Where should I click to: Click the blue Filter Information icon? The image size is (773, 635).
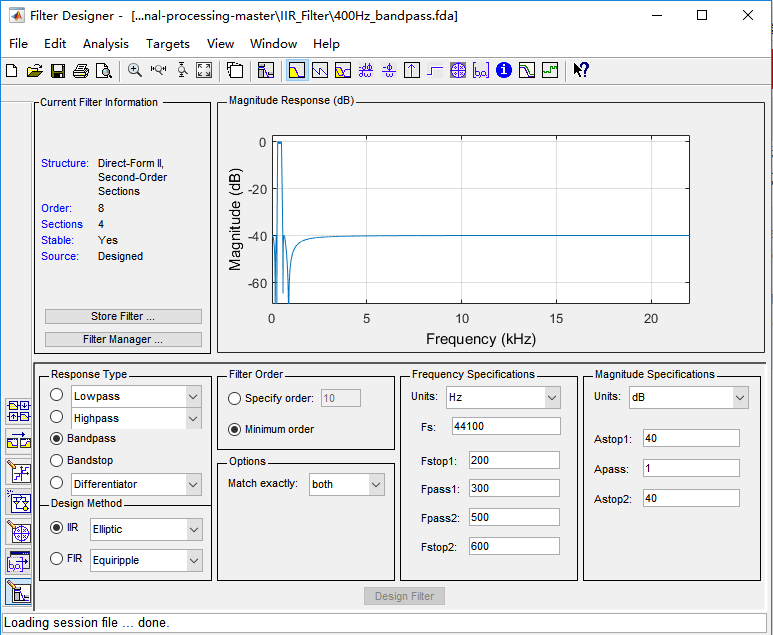(504, 71)
